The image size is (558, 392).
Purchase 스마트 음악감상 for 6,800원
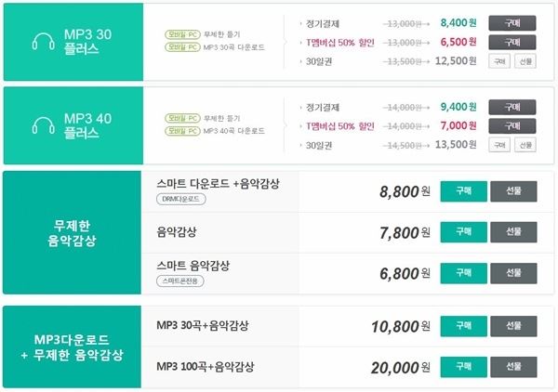(x=463, y=271)
